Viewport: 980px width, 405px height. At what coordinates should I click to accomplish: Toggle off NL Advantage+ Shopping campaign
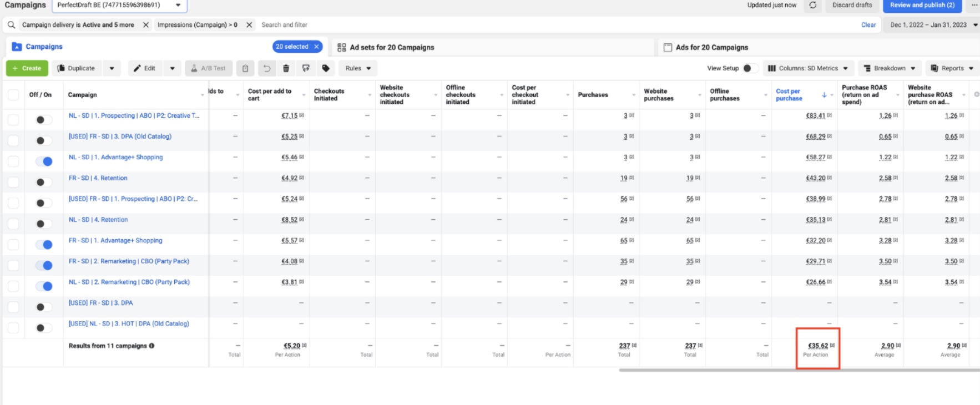coord(44,161)
